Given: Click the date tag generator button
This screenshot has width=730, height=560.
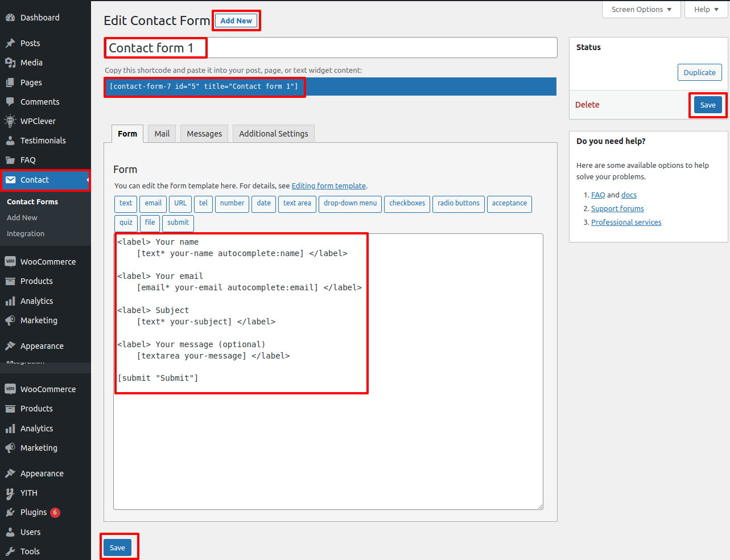Looking at the screenshot, I should click(264, 204).
